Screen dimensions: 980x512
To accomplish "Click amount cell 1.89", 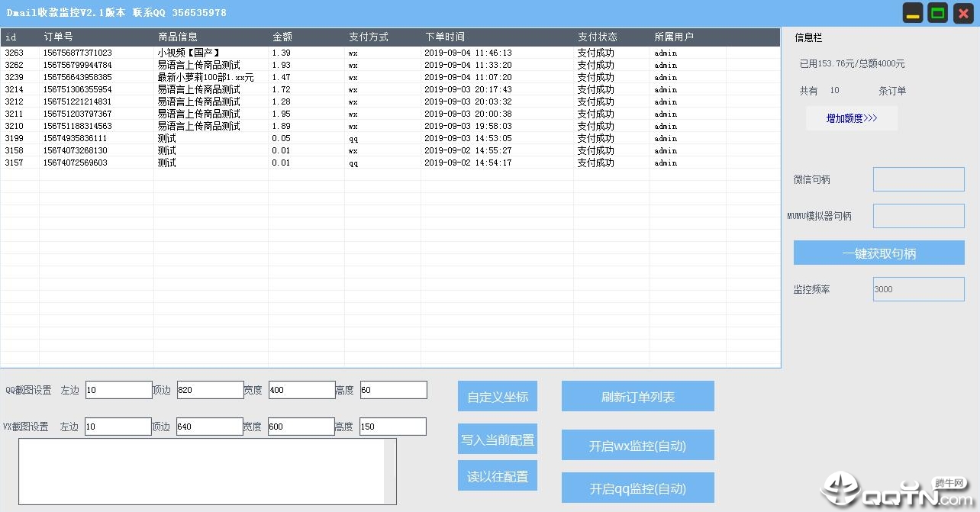I will point(281,126).
